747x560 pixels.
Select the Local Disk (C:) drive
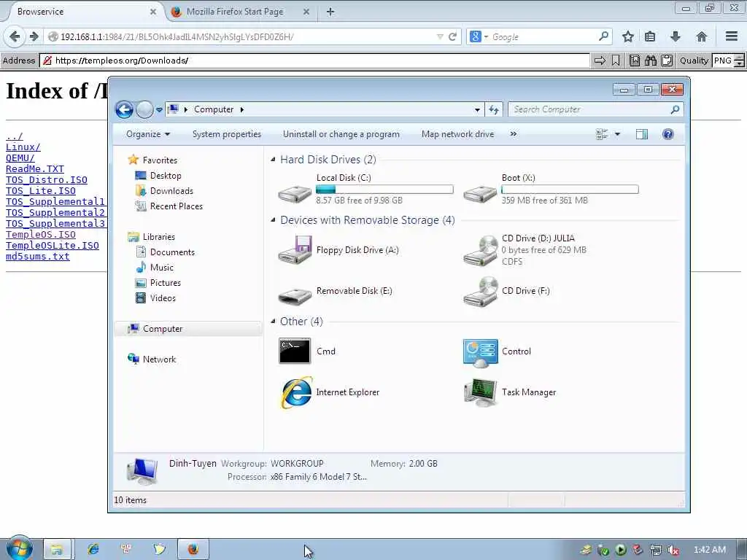pos(366,190)
